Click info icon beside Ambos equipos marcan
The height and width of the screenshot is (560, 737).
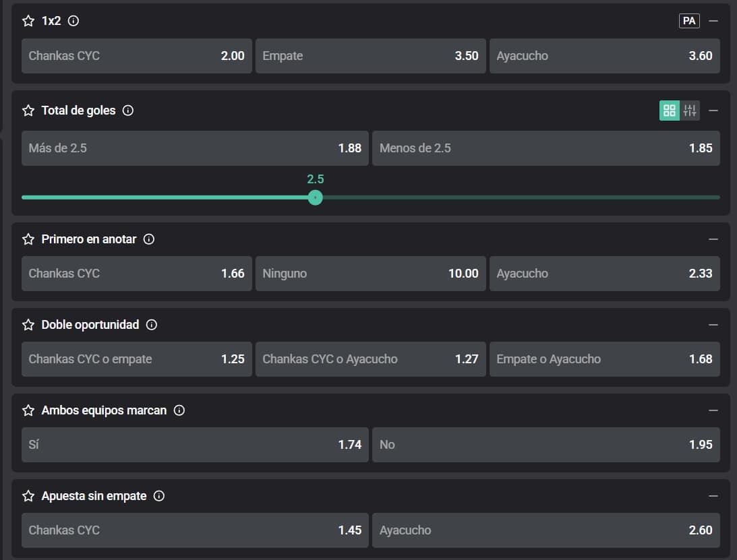[x=179, y=410]
